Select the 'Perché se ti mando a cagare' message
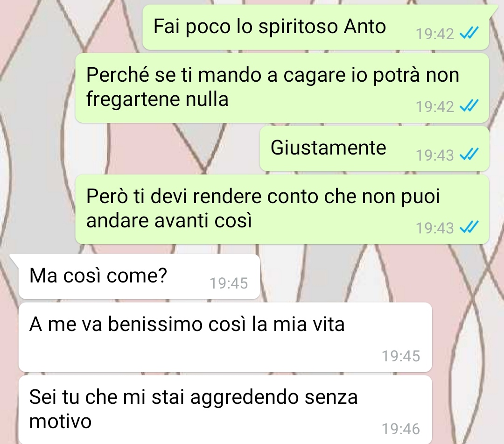The image size is (504, 444). (282, 88)
